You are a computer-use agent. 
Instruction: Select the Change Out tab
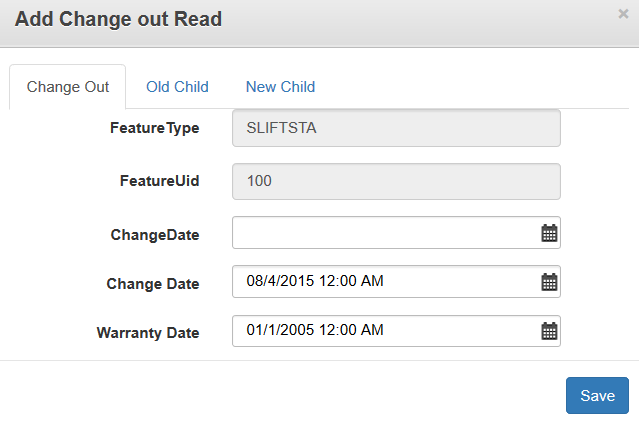point(68,87)
